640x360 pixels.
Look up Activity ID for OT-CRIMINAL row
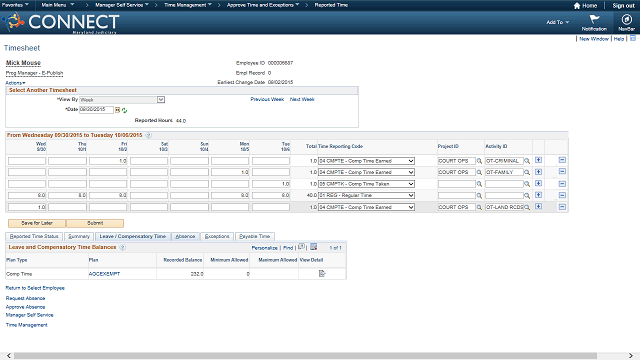tap(527, 161)
